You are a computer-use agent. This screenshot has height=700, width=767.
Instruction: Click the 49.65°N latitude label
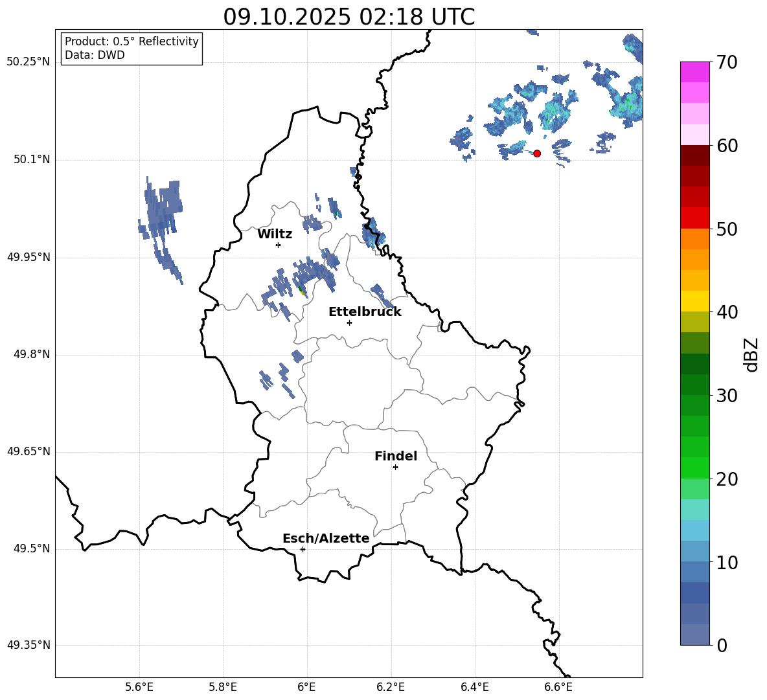pyautogui.click(x=29, y=451)
